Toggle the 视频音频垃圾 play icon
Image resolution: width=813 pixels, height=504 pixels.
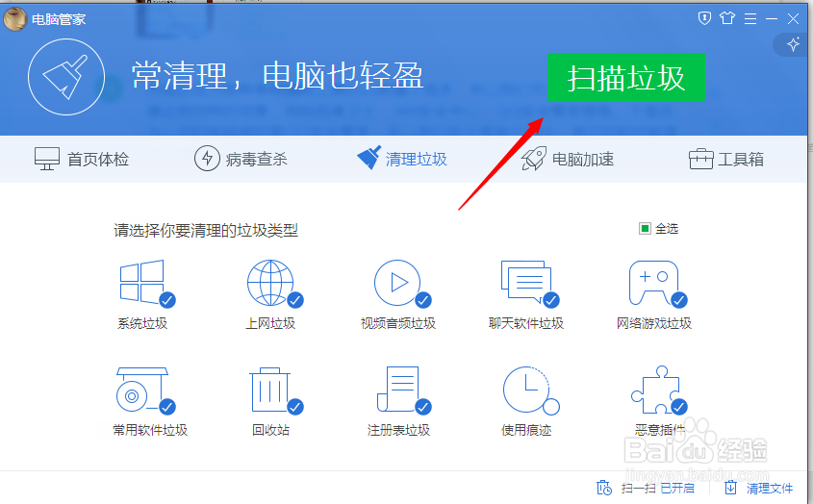(x=403, y=283)
